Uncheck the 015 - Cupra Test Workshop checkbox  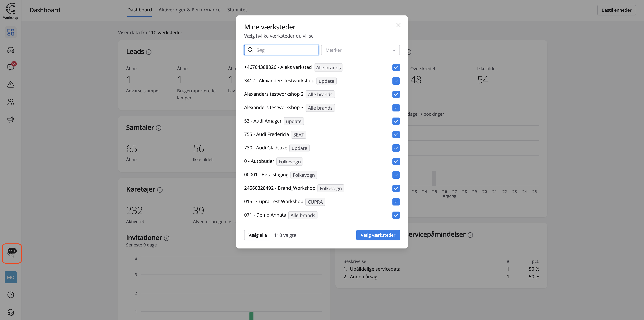click(x=396, y=202)
